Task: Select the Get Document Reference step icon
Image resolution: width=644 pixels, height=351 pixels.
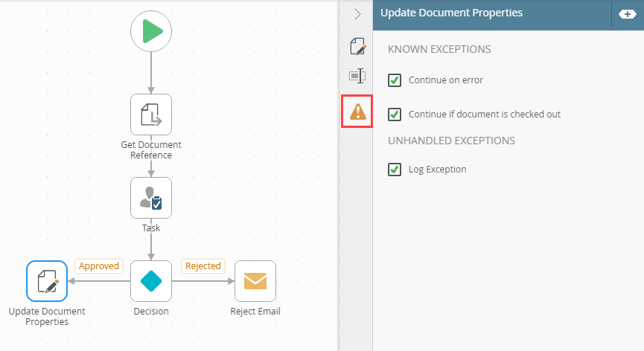Action: (x=151, y=115)
